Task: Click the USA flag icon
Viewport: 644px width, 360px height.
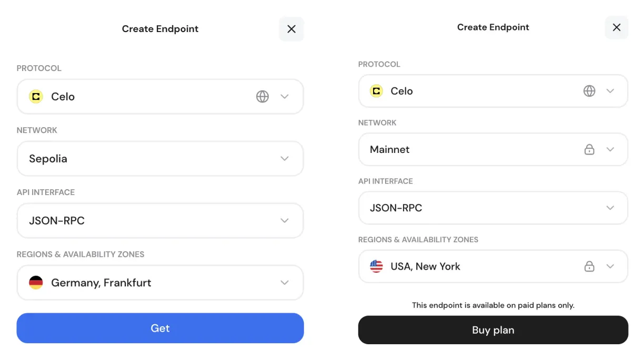Action: (x=376, y=266)
